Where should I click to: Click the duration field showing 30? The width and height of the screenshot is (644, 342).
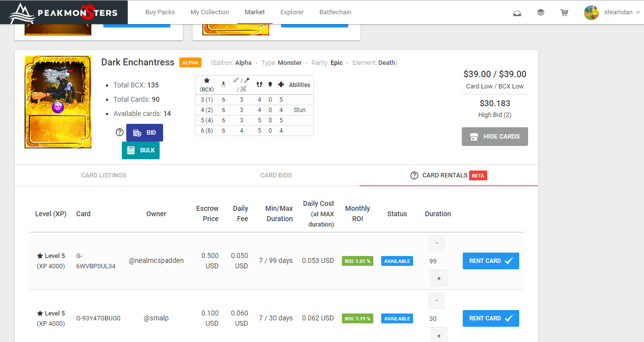438,318
